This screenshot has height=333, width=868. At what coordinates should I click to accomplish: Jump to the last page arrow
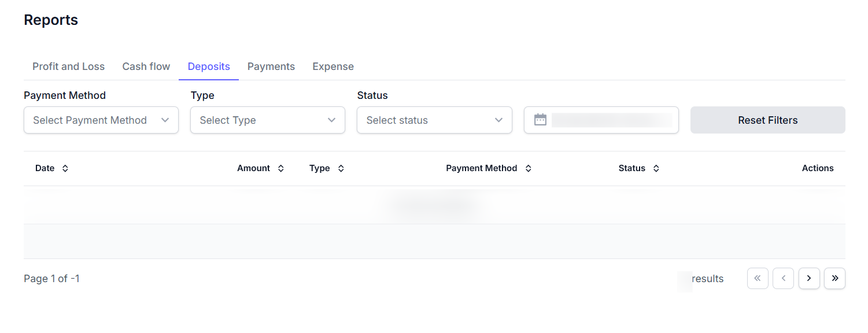click(834, 278)
